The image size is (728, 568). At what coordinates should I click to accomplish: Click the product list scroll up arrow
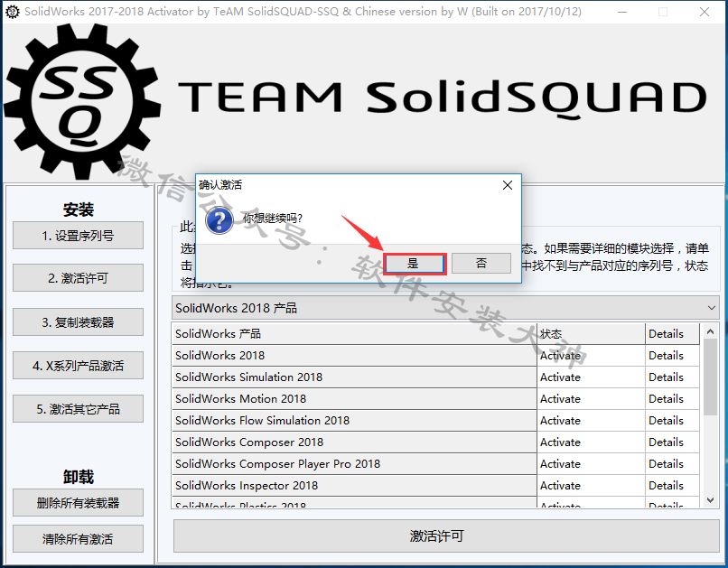(710, 331)
